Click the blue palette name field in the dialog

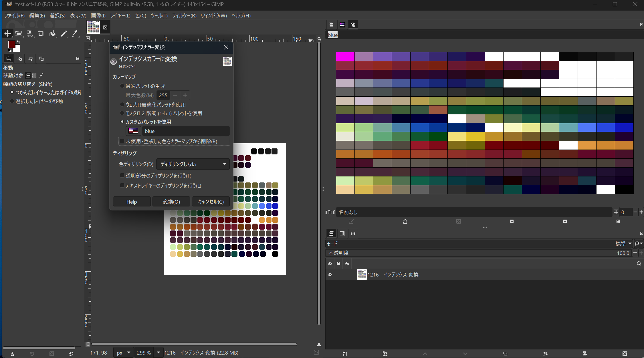tap(186, 131)
